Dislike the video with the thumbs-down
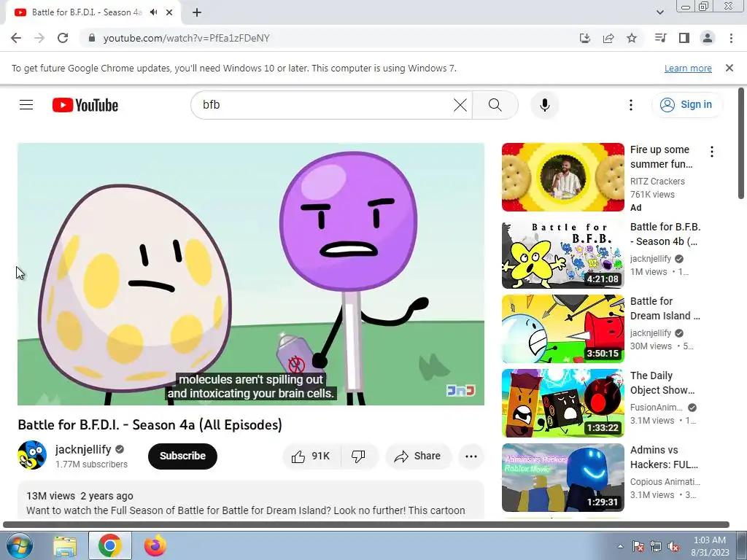The image size is (747, 560). (x=359, y=456)
